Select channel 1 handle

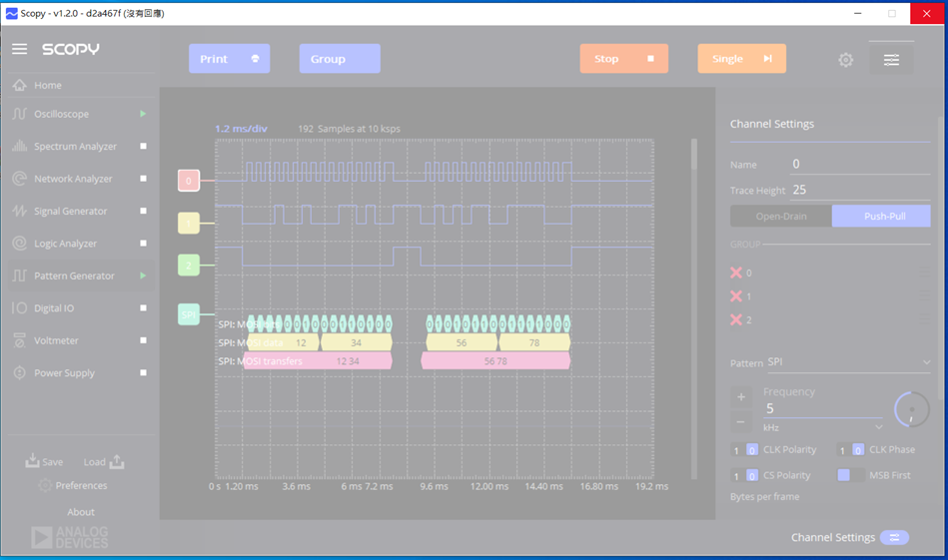pos(189,223)
